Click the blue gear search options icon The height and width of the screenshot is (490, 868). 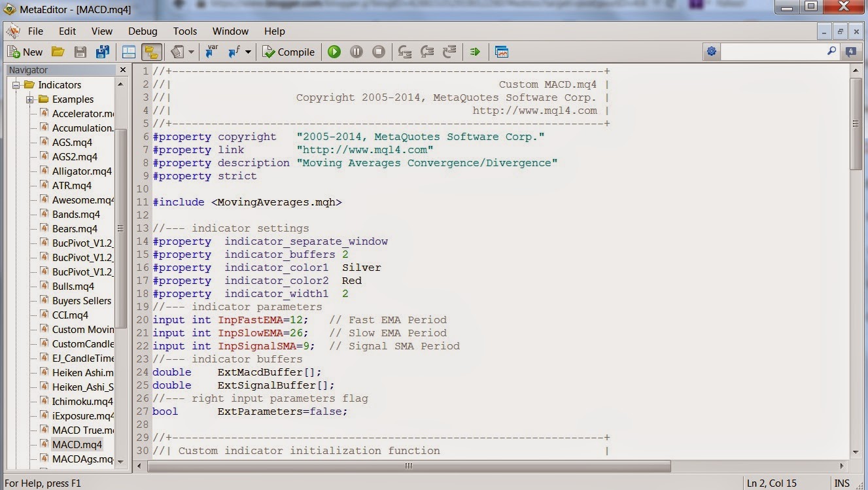click(712, 52)
